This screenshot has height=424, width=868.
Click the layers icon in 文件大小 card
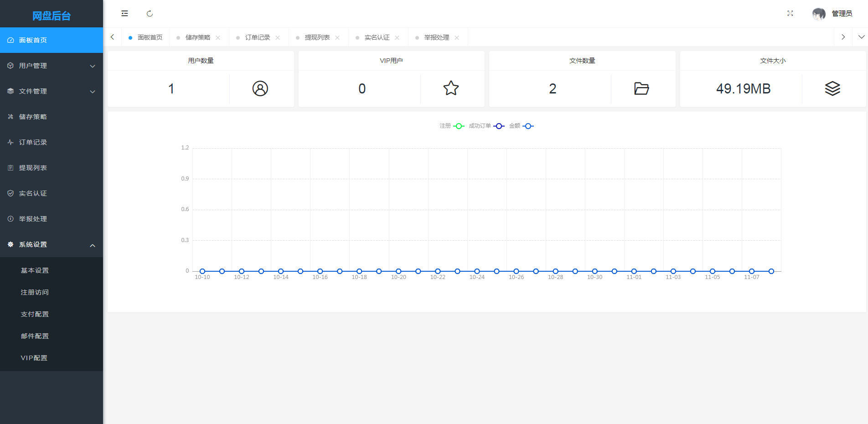832,88
